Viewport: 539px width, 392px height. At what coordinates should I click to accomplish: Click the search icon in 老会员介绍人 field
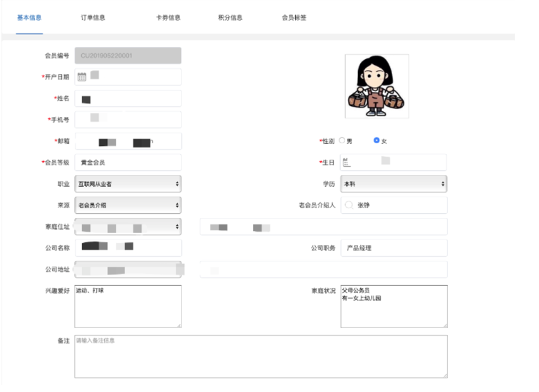349,205
